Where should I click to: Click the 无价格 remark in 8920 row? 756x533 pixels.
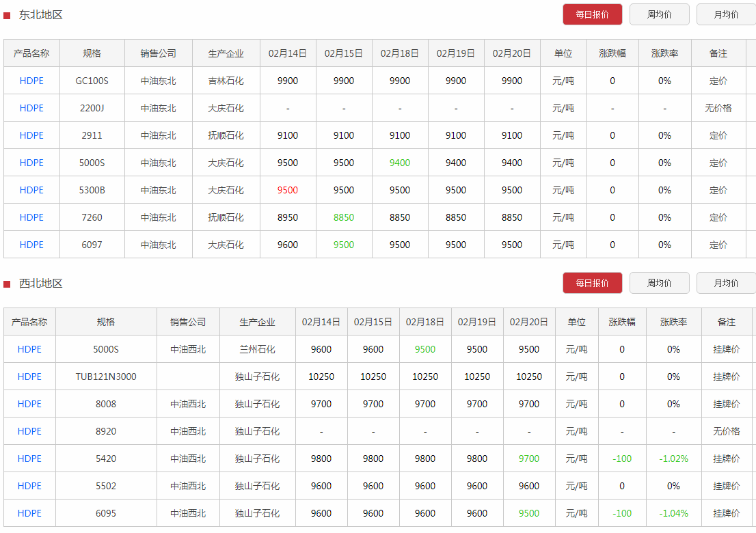[726, 431]
